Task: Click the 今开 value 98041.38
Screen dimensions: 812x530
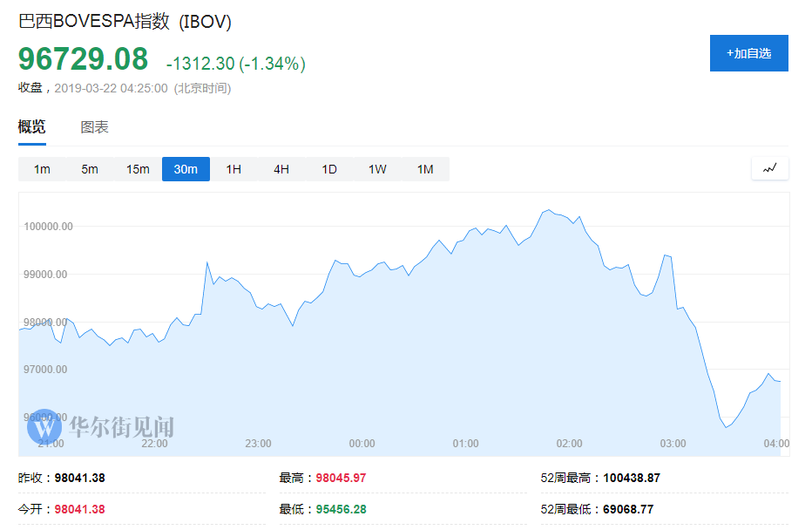Action: coord(80,510)
